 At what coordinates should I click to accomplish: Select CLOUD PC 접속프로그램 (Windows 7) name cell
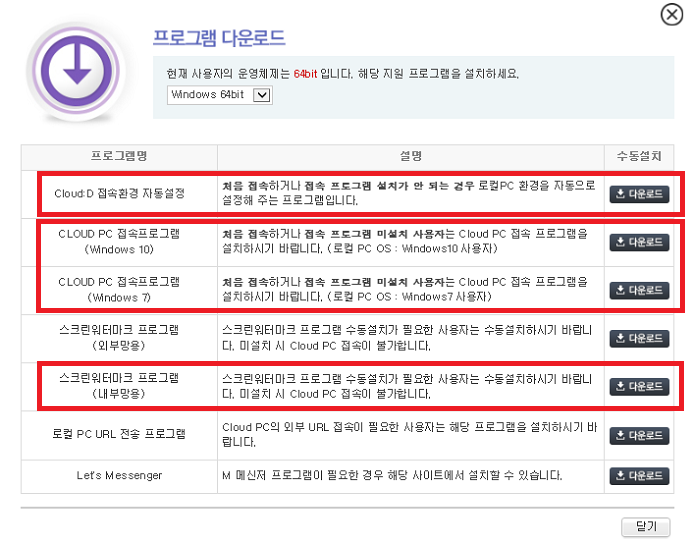(119, 290)
